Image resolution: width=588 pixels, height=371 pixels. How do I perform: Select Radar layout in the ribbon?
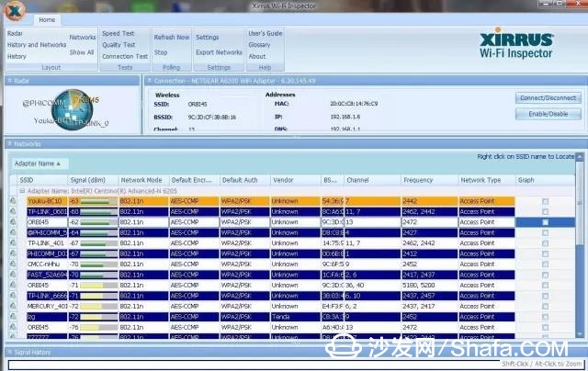pos(15,33)
